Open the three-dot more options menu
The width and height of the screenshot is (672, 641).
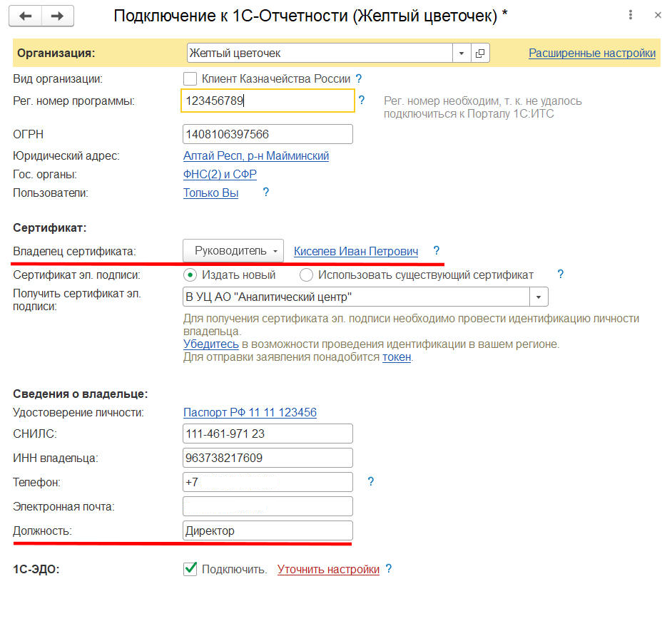(x=630, y=15)
